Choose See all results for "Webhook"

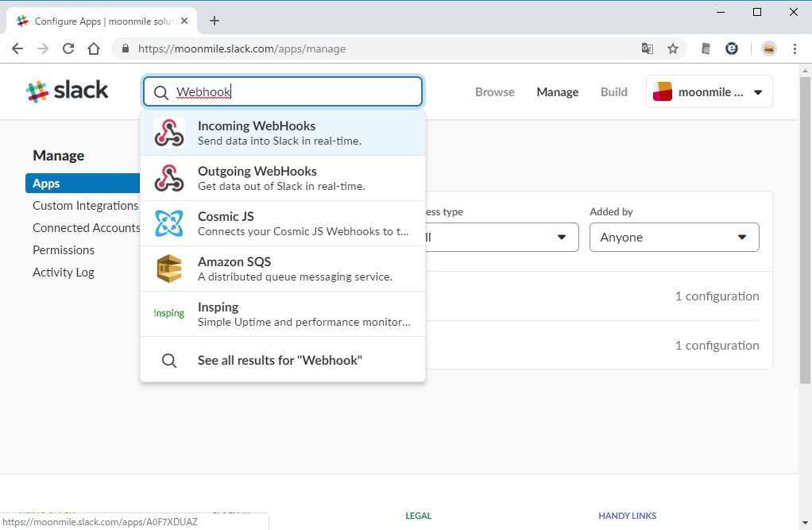pos(280,360)
